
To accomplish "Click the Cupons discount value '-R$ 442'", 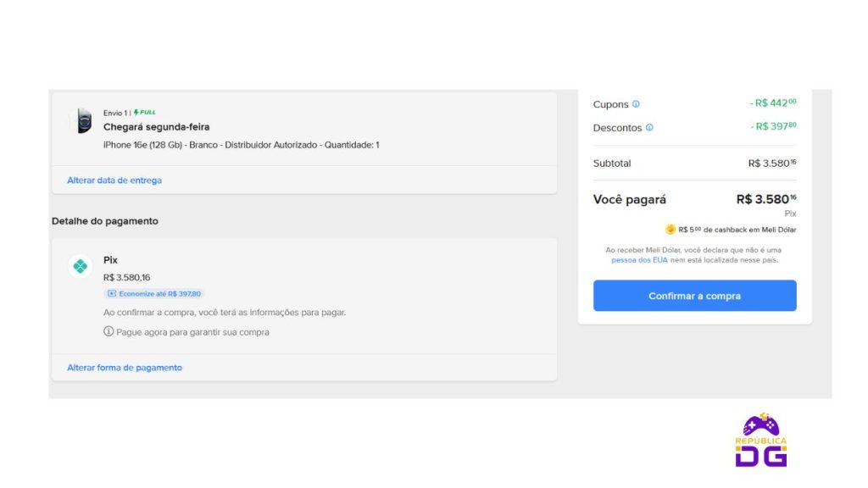I will point(773,103).
